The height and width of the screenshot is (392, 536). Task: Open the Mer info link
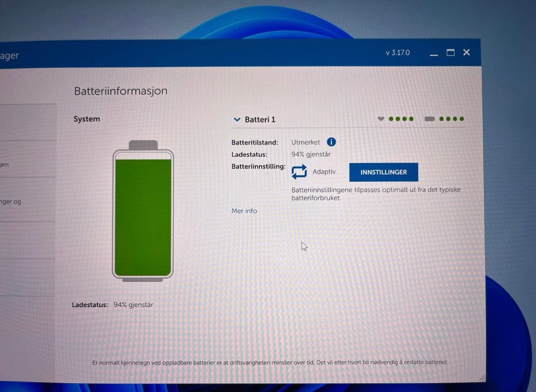pyautogui.click(x=244, y=211)
